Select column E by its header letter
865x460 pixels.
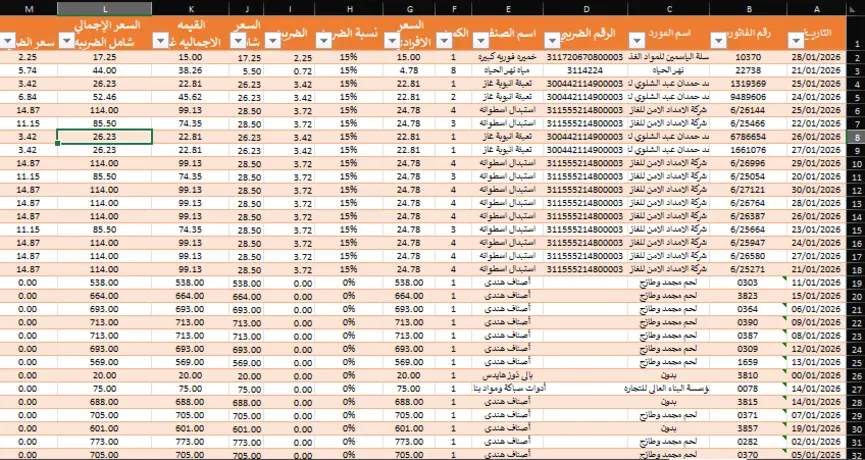pos(508,8)
